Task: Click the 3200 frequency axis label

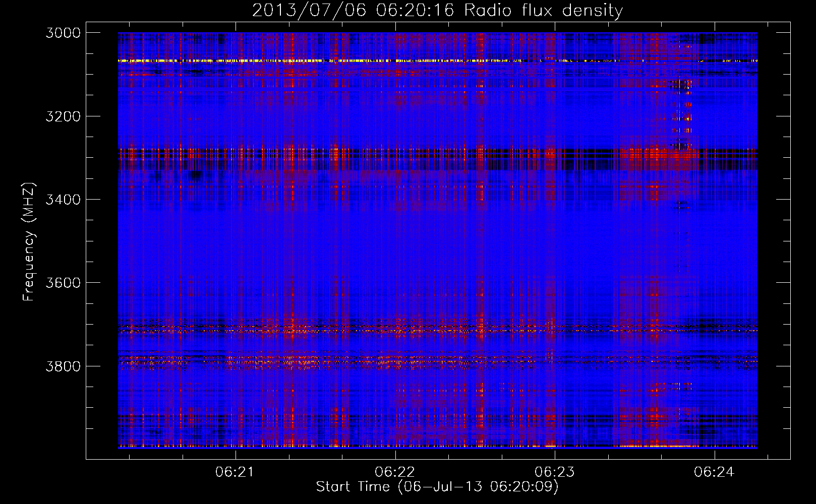Action: (63, 116)
